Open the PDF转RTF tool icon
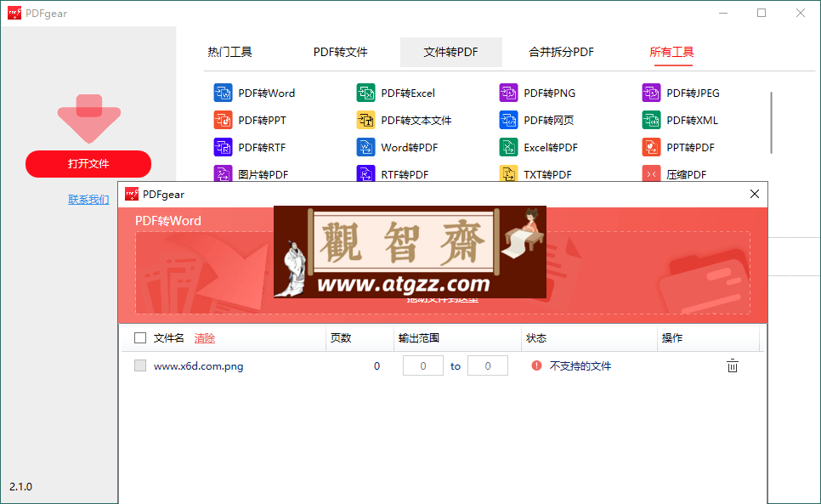 [x=223, y=148]
